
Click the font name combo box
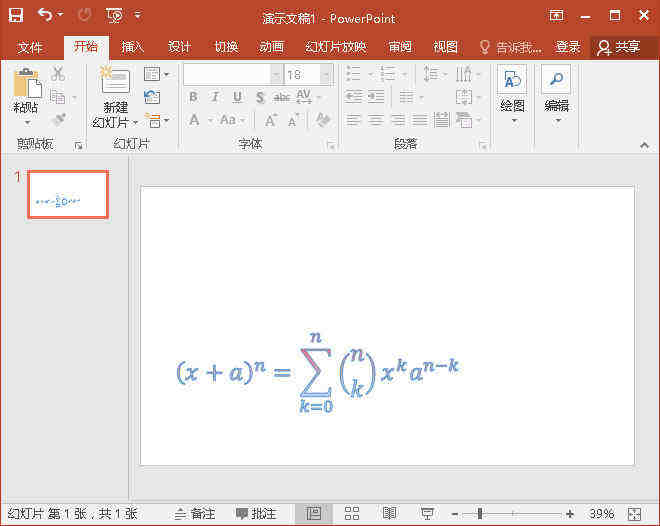click(233, 75)
